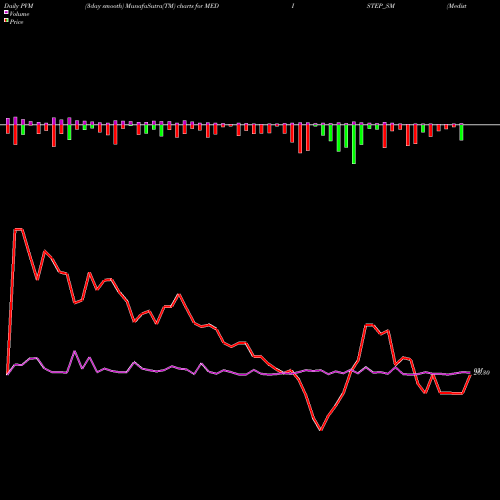Click the 'STEP_SM' header text
This screenshot has height=500, width=500.
point(381,6)
